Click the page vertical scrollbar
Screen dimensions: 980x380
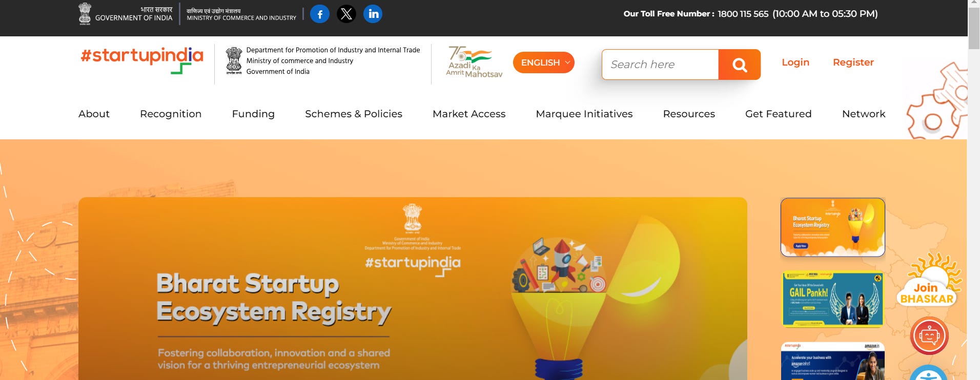pyautogui.click(x=974, y=190)
